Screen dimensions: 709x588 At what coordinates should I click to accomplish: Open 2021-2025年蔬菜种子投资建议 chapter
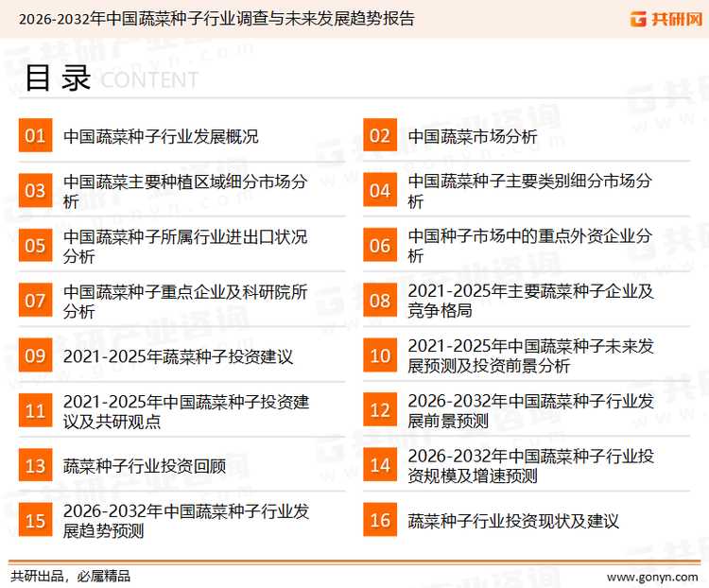point(178,356)
